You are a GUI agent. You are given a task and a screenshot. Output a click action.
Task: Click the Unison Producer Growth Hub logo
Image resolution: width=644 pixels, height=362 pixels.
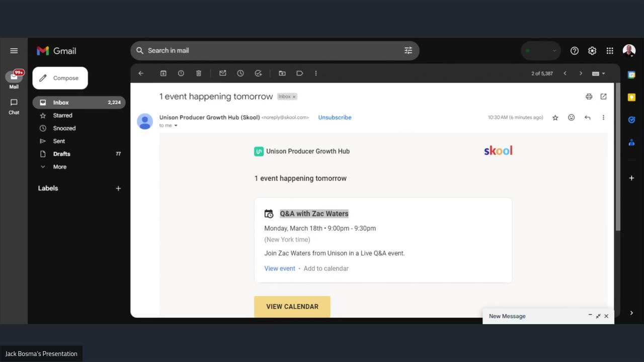point(259,151)
